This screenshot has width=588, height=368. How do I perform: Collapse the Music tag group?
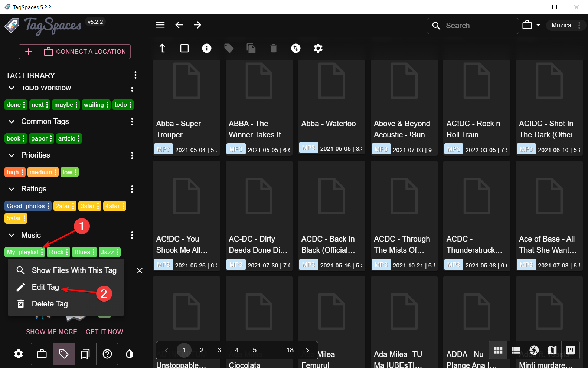(12, 235)
